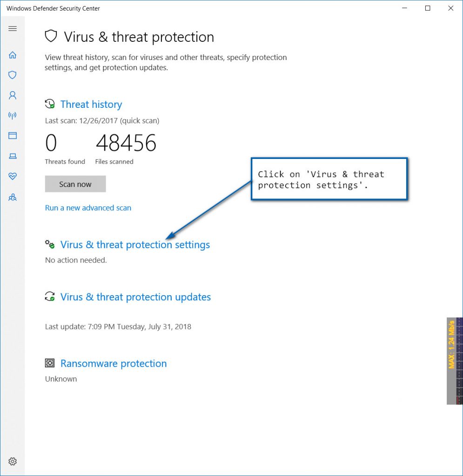Click the Threat history refresh icon
The image size is (463, 476).
[x=49, y=104]
